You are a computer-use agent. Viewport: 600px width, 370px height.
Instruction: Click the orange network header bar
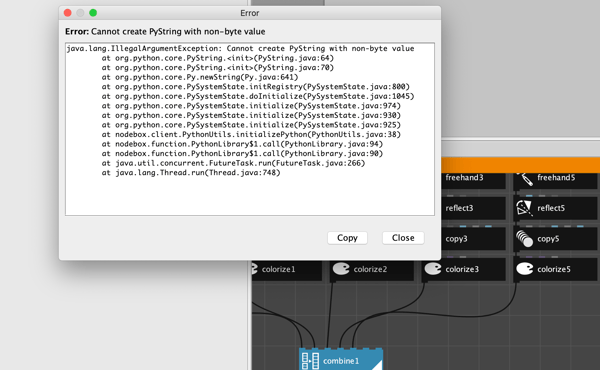(520, 165)
